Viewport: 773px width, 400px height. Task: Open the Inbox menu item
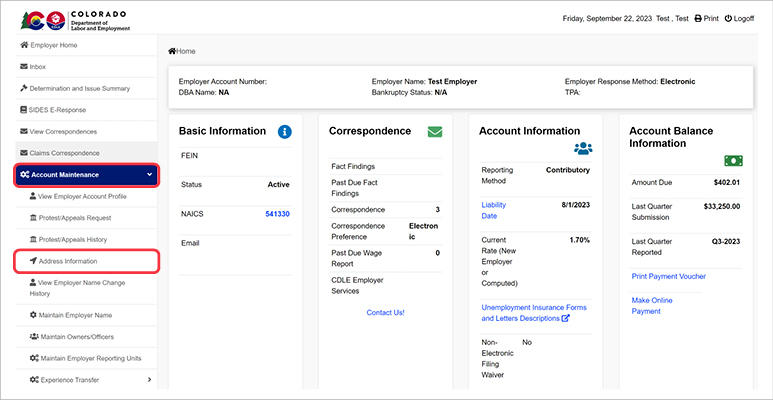point(38,67)
